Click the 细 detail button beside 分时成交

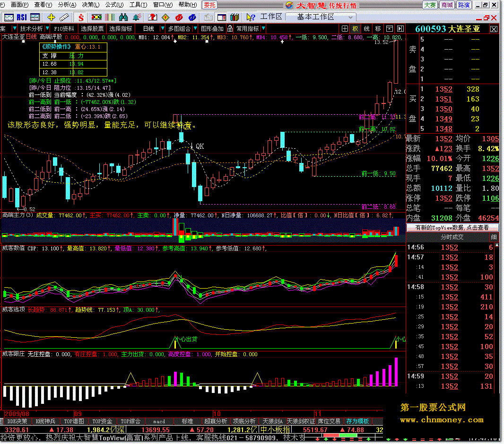tap(494, 237)
